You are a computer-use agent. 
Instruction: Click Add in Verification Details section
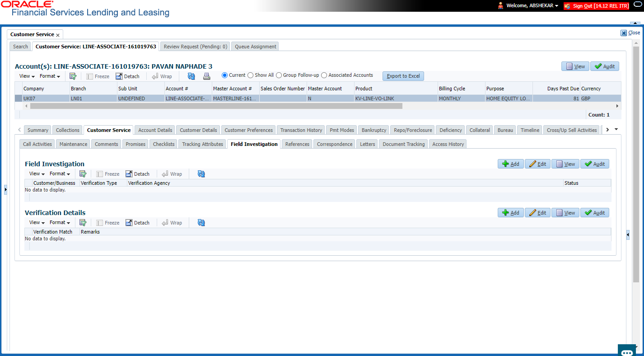click(511, 213)
